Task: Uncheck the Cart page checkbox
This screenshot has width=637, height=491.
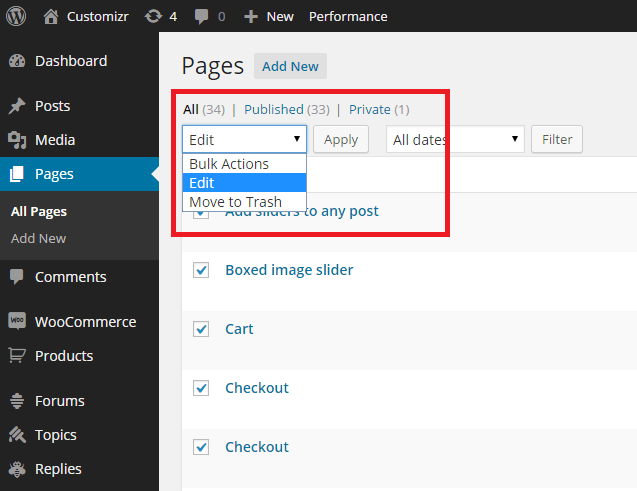Action: tap(201, 329)
